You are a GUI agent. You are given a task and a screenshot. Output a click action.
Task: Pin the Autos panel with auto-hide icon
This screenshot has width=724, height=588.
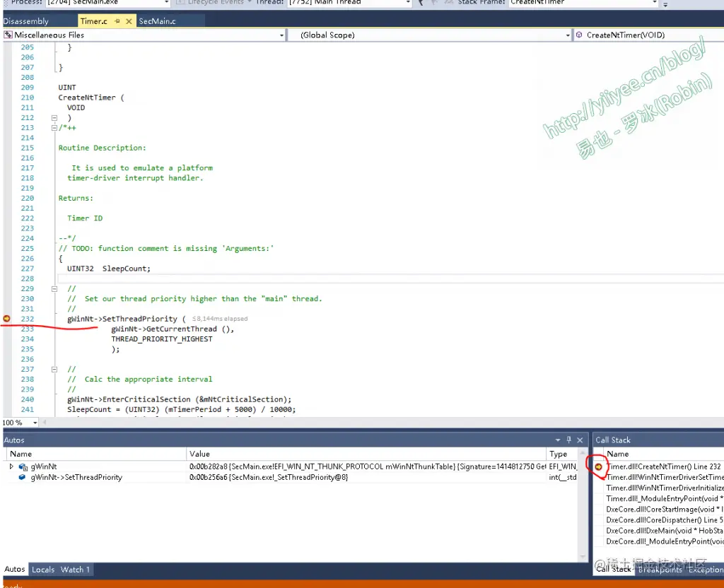[x=569, y=440]
